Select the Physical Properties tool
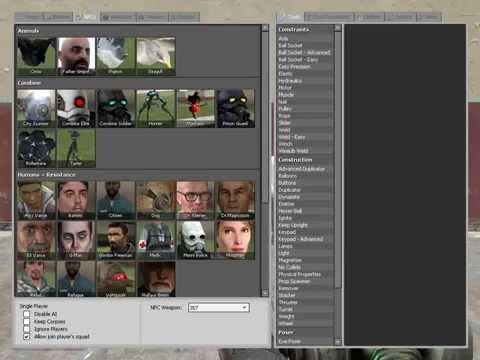Image resolution: width=480 pixels, height=360 pixels. (305, 274)
